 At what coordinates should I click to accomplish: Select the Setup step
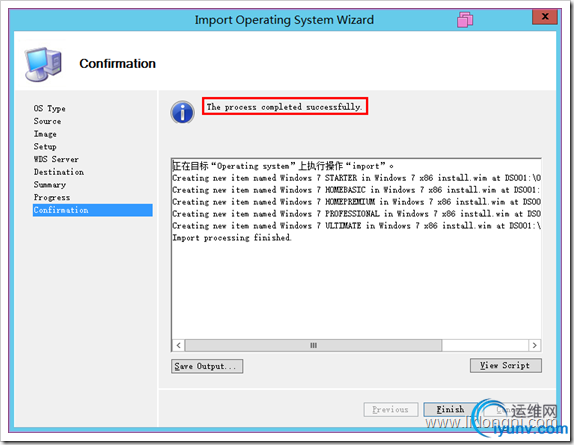(45, 146)
